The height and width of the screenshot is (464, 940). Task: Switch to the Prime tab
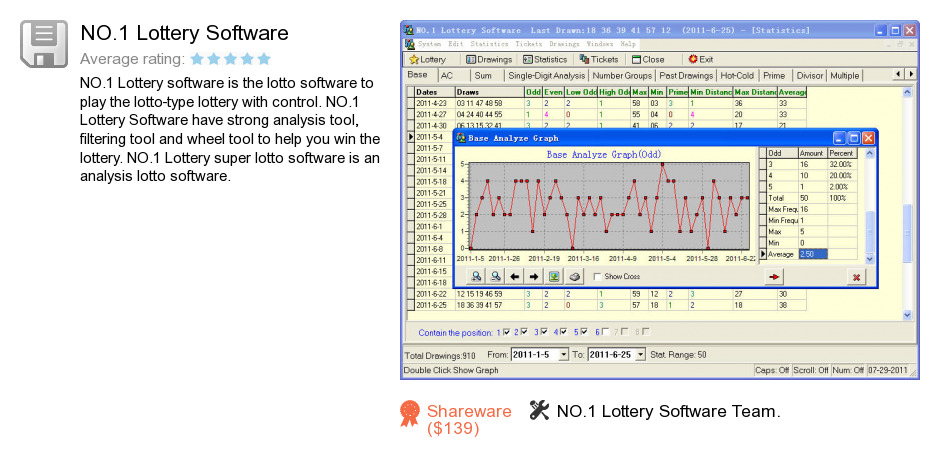tap(774, 76)
